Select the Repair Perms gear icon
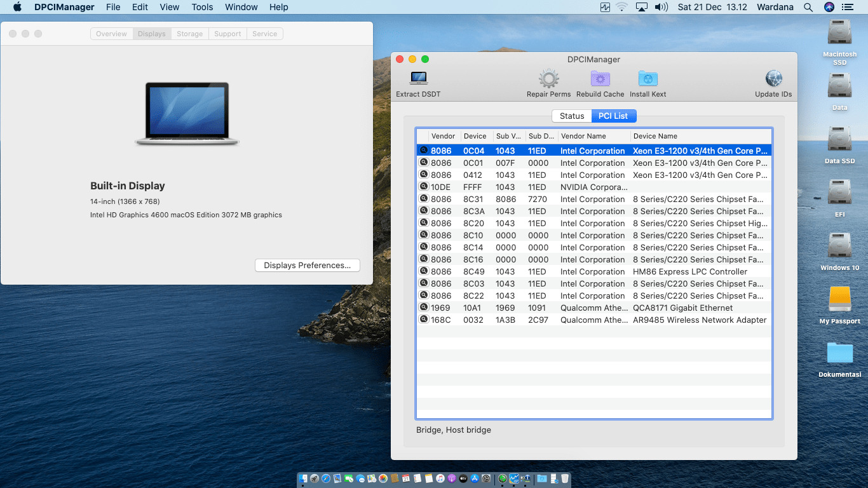The width and height of the screenshot is (868, 488). pos(548,78)
